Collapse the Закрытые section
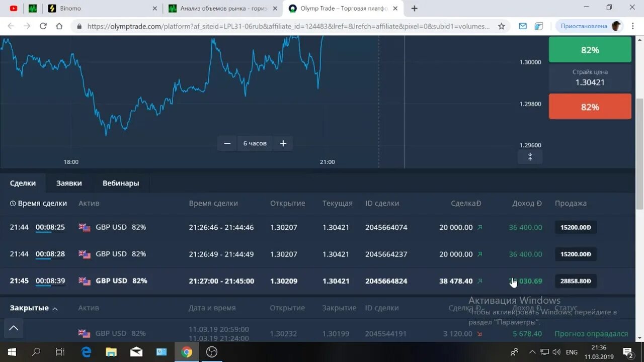This screenshot has height=362, width=644. 34,308
